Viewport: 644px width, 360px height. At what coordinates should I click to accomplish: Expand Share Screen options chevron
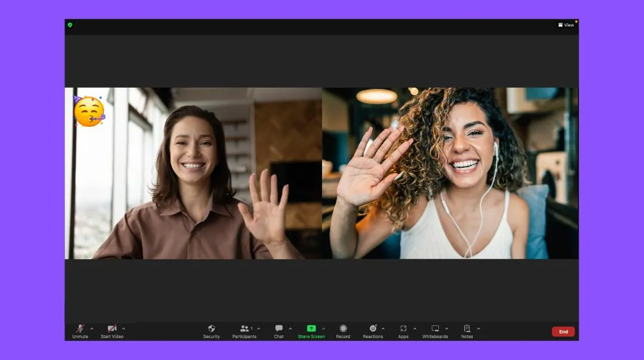pyautogui.click(x=324, y=328)
